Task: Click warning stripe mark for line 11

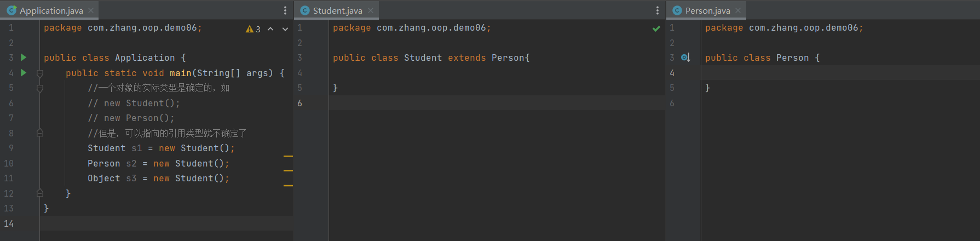Action: click(288, 186)
